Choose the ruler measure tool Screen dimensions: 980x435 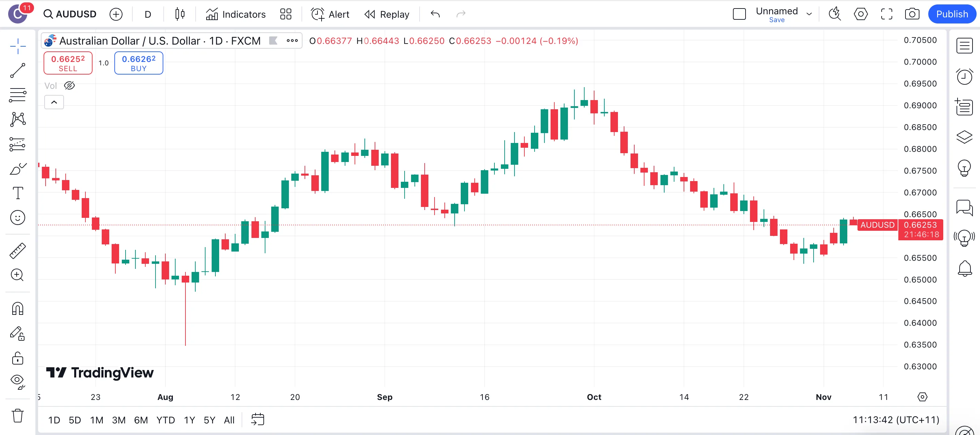(x=17, y=251)
